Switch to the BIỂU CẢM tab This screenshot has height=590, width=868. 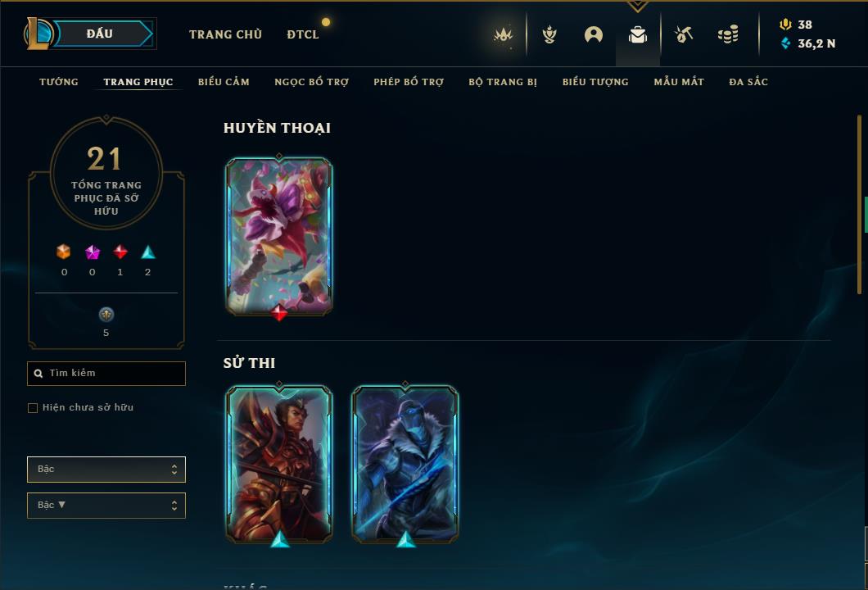(224, 82)
